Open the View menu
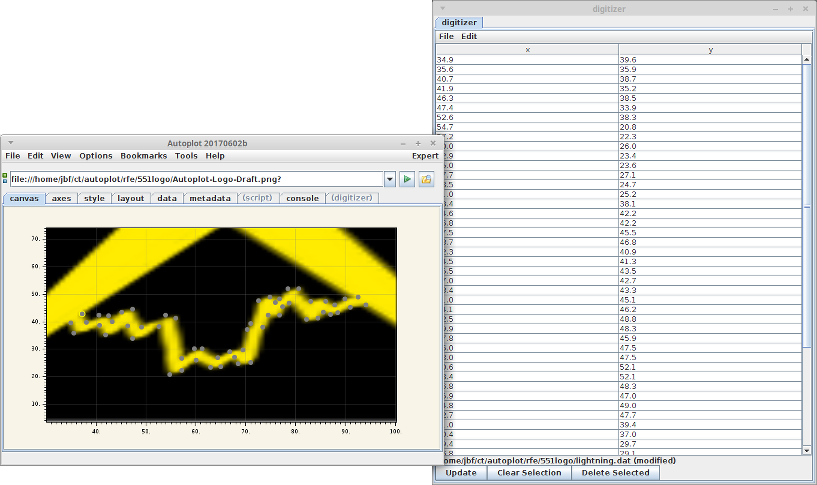Screen dimensions: 817x485 coord(61,156)
